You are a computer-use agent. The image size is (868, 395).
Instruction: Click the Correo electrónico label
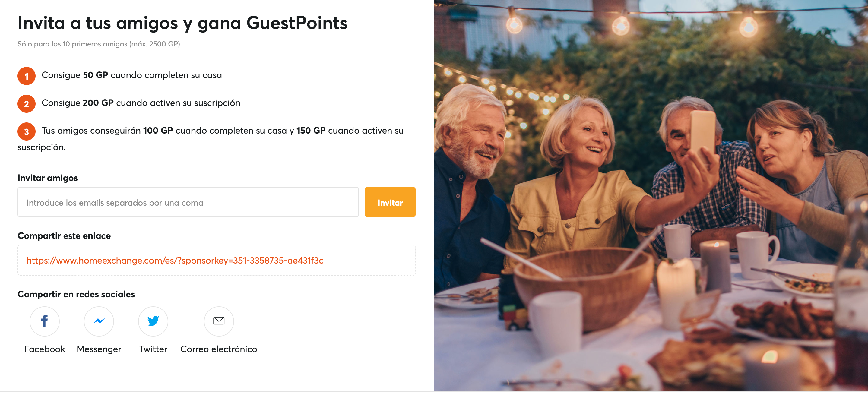pyautogui.click(x=219, y=349)
